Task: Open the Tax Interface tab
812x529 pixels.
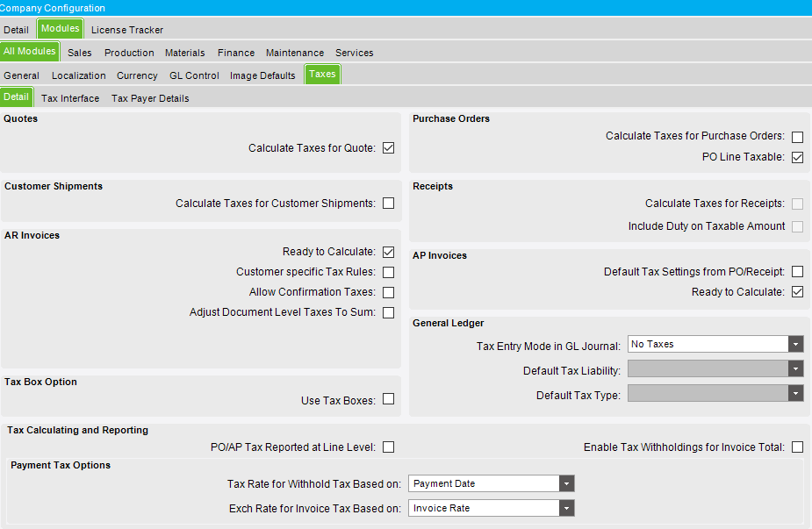Action: (70, 98)
